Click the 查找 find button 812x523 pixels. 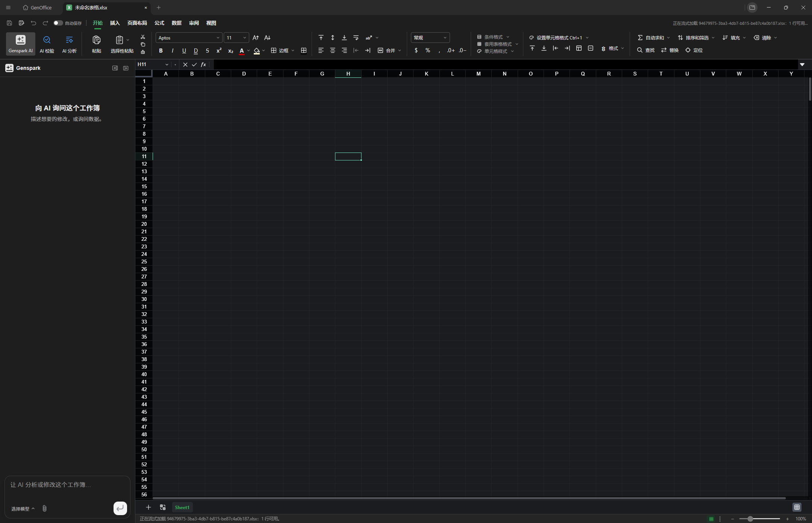[646, 50]
